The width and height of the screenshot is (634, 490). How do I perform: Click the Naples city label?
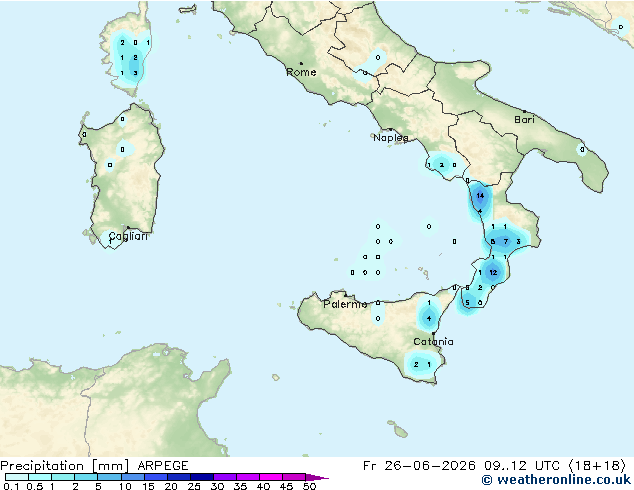pos(391,138)
